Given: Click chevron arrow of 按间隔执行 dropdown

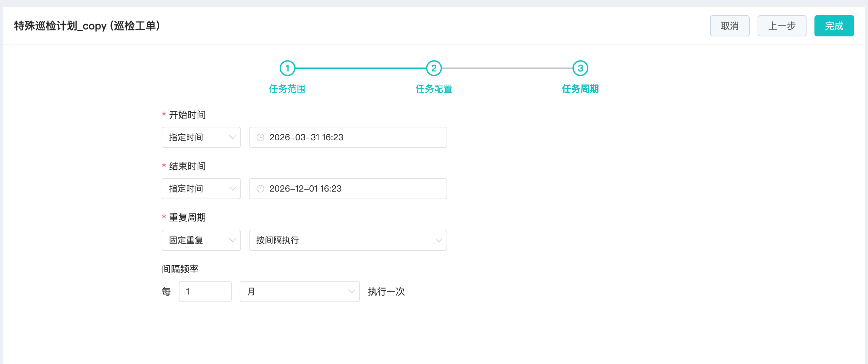Looking at the screenshot, I should [438, 240].
